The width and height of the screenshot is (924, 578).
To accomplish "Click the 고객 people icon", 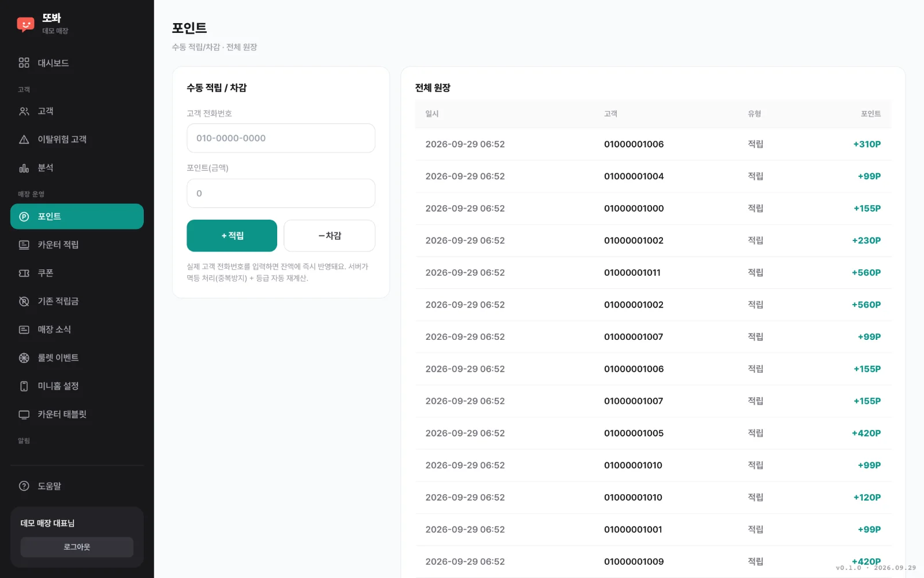I will point(24,111).
